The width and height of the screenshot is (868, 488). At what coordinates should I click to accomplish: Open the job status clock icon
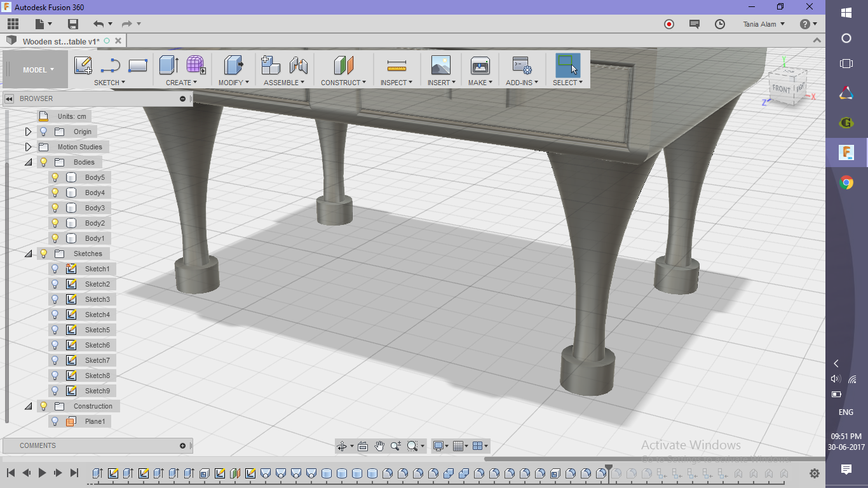(720, 24)
